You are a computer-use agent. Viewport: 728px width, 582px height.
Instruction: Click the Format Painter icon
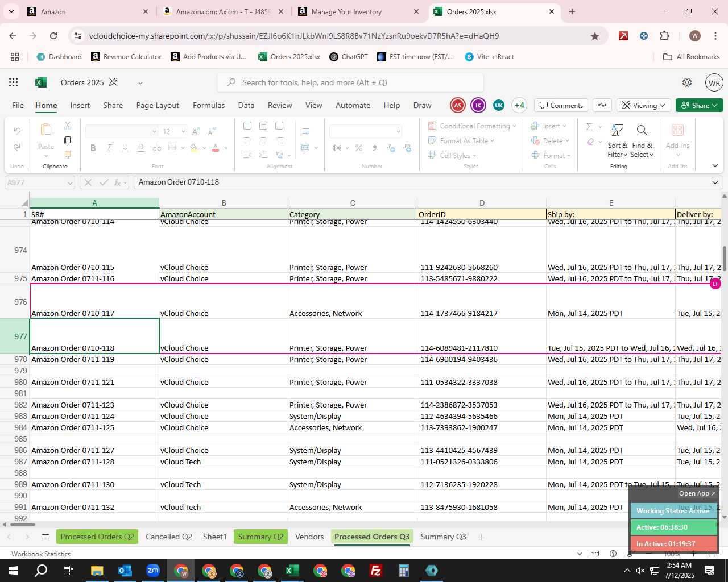point(68,155)
